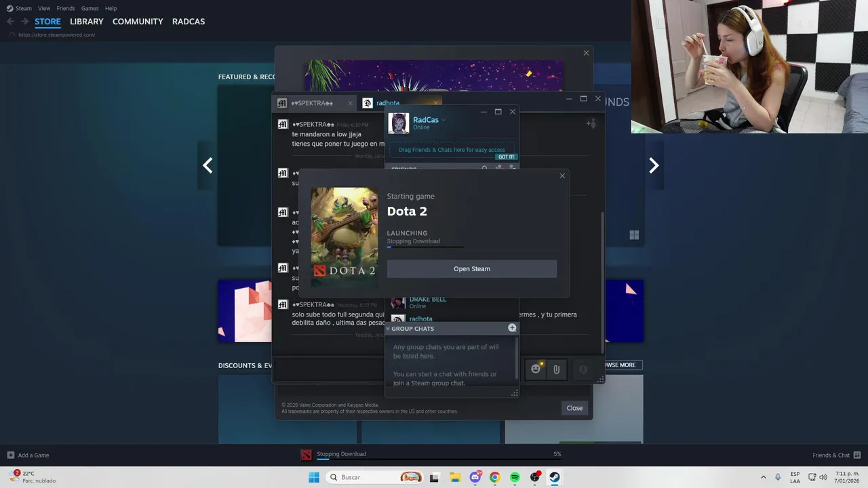Open Friends & Chat from the bottom bar
This screenshot has height=488, width=868.
[x=837, y=455]
